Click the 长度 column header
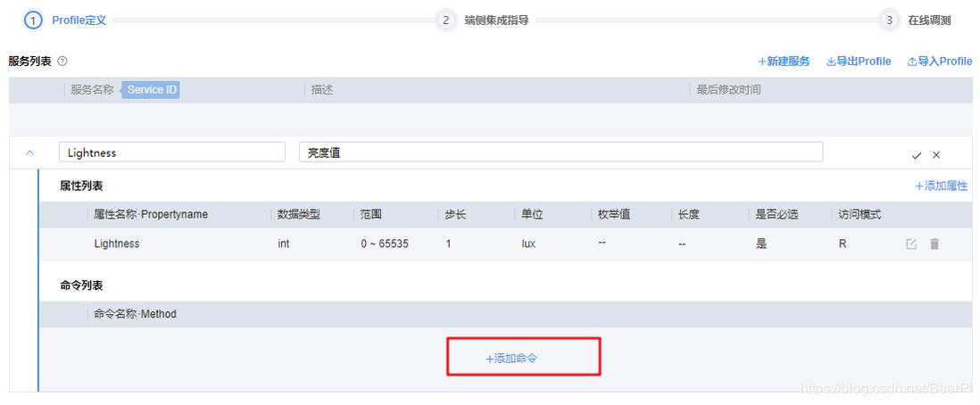 coord(689,215)
